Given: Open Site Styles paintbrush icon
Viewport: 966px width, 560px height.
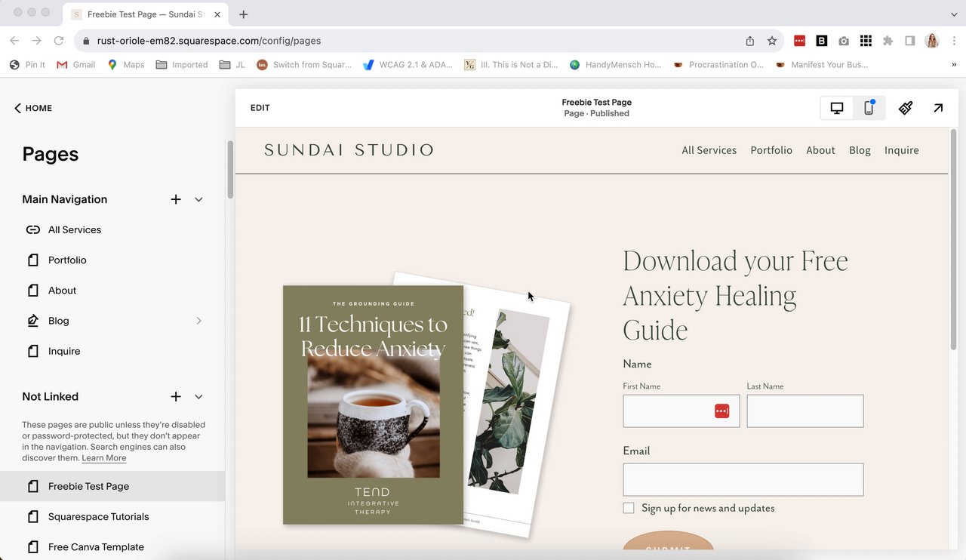Looking at the screenshot, I should pos(906,108).
